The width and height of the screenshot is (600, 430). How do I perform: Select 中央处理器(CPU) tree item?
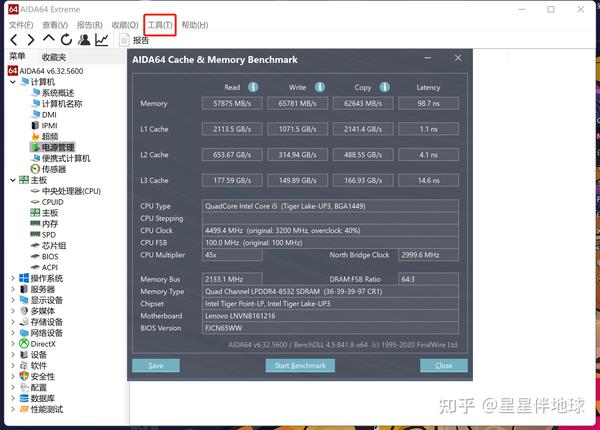[71, 191]
